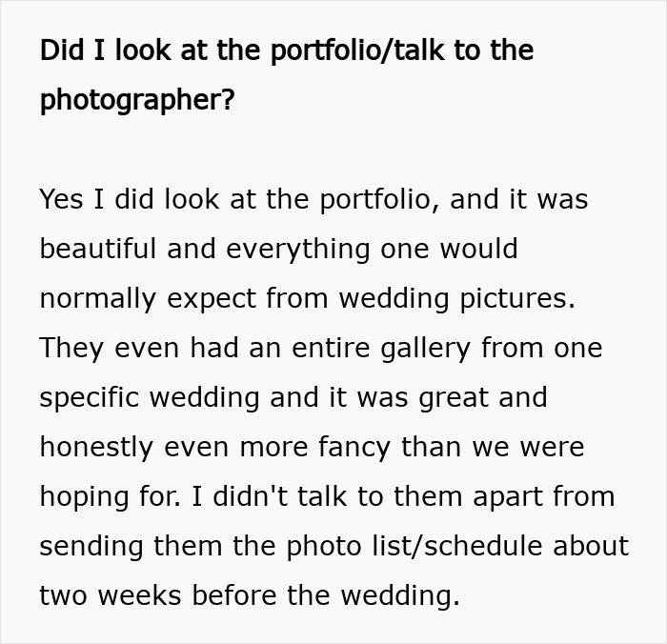Click the words 'hoping for.' in the text
667x644 pixels.
click(x=110, y=497)
